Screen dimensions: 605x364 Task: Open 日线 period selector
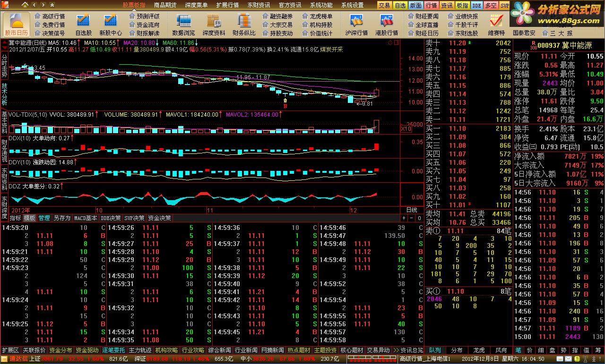412,210
